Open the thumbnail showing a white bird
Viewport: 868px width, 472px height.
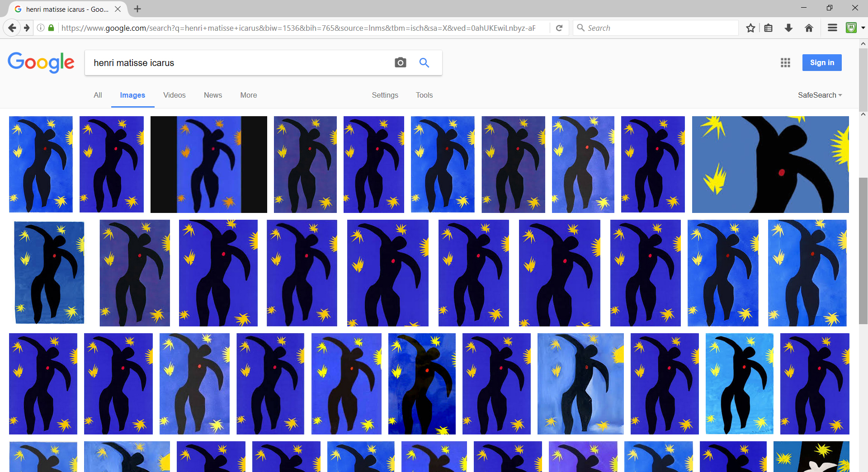point(811,457)
